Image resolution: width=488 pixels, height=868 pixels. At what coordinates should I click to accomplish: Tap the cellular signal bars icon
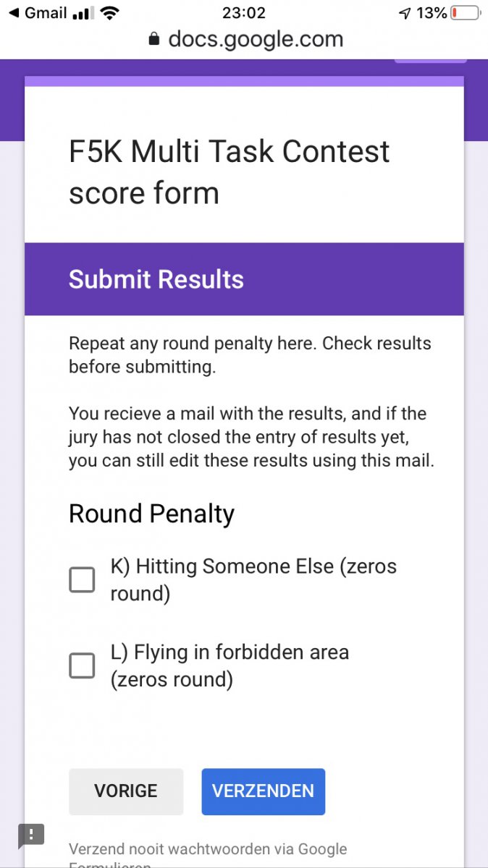[x=84, y=13]
